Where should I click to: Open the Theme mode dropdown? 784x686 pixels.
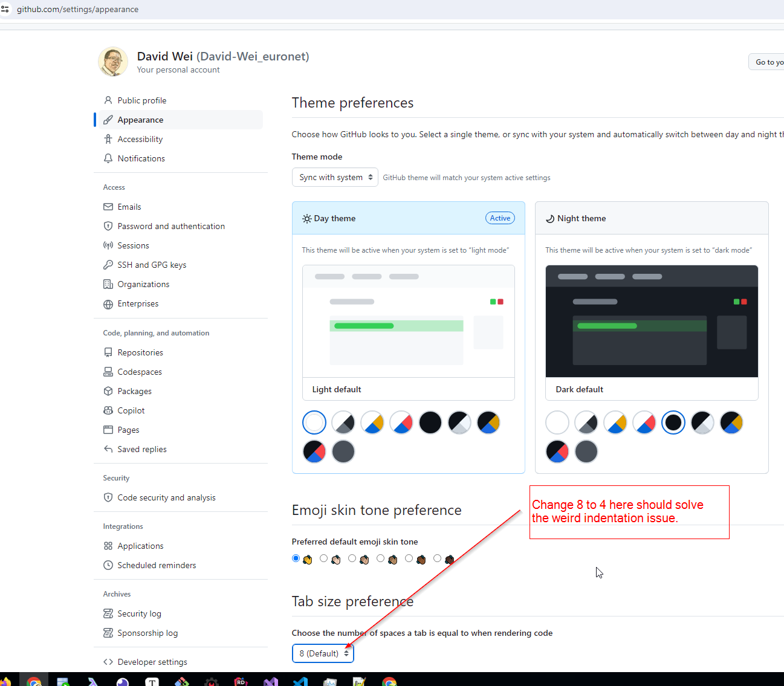tap(335, 177)
